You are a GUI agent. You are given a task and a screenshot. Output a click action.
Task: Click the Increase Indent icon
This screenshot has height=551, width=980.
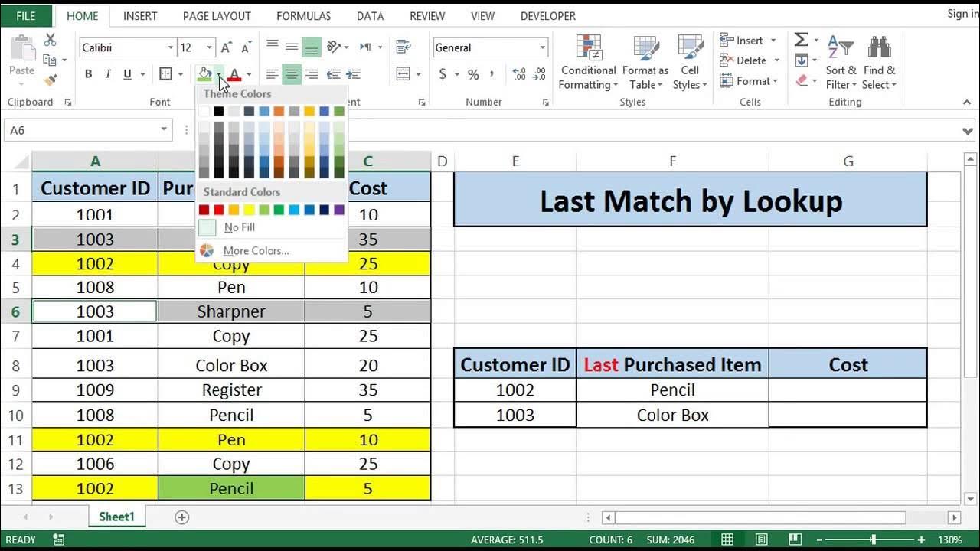354,74
